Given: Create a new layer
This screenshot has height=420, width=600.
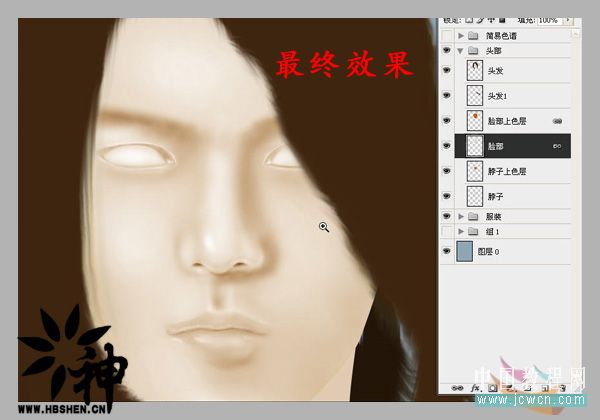Looking at the screenshot, I should tap(546, 388).
